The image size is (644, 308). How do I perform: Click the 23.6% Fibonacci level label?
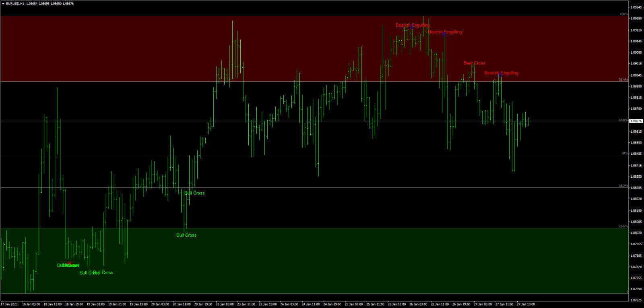[x=623, y=226]
